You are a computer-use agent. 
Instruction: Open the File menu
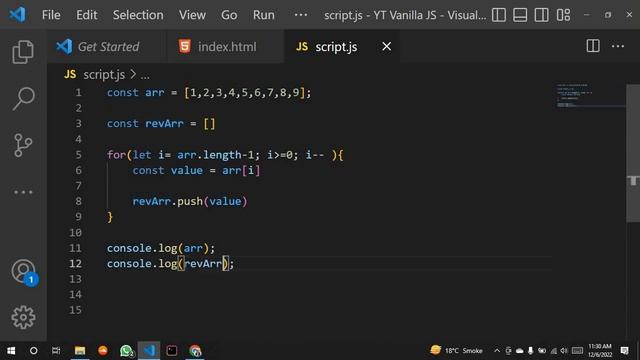point(51,15)
